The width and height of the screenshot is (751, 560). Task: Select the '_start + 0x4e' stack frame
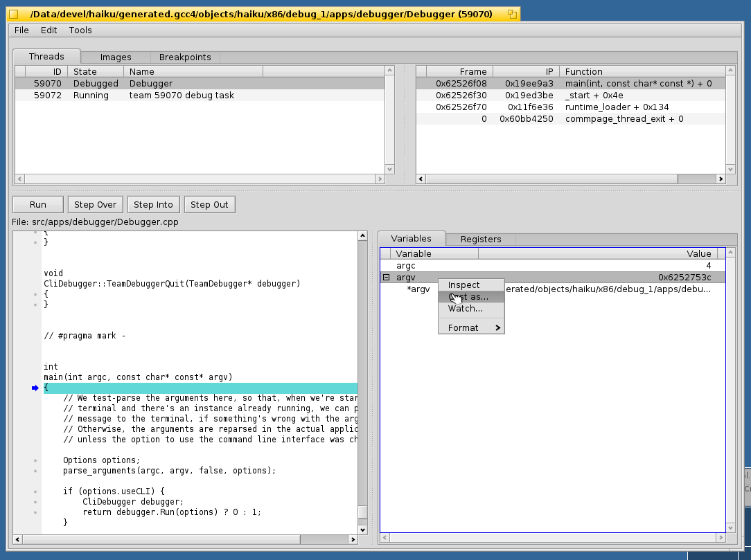click(571, 96)
